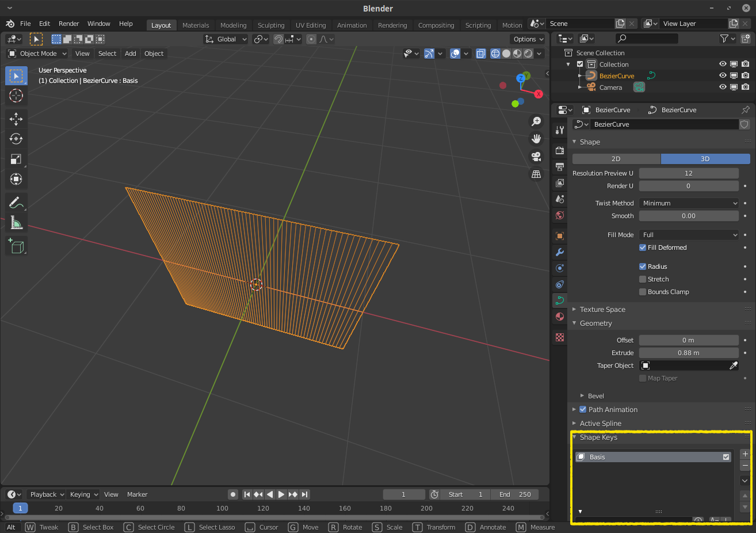The height and width of the screenshot is (533, 756).
Task: Switch to the Modeling workspace tab
Action: [233, 25]
